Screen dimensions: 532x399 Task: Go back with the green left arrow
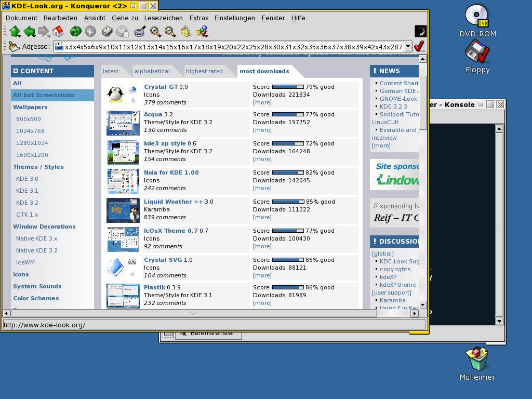coord(29,31)
